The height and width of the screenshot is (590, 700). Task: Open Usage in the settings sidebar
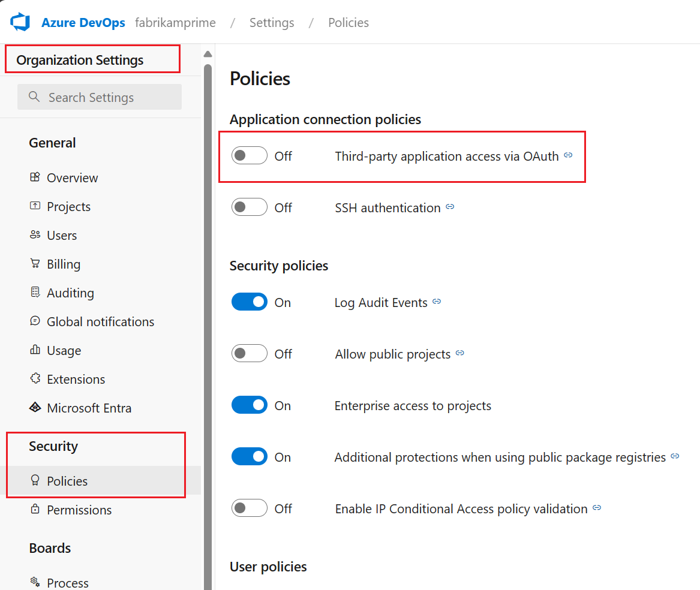pyautogui.click(x=100, y=350)
